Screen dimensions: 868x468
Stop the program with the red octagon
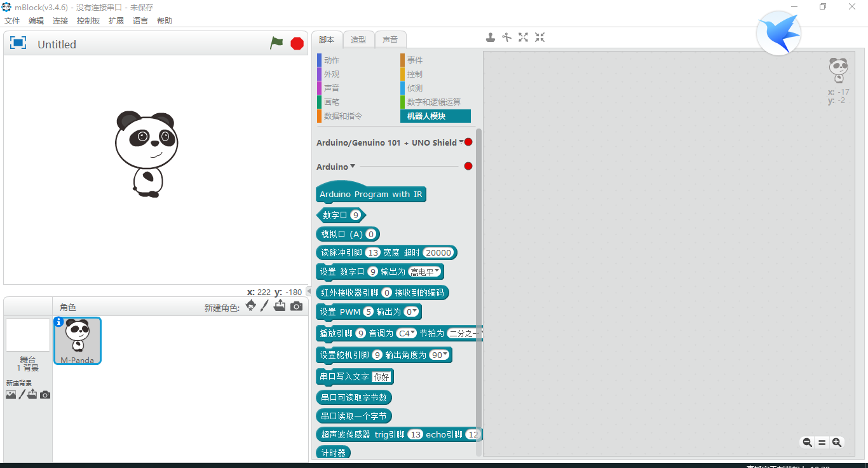pyautogui.click(x=297, y=43)
